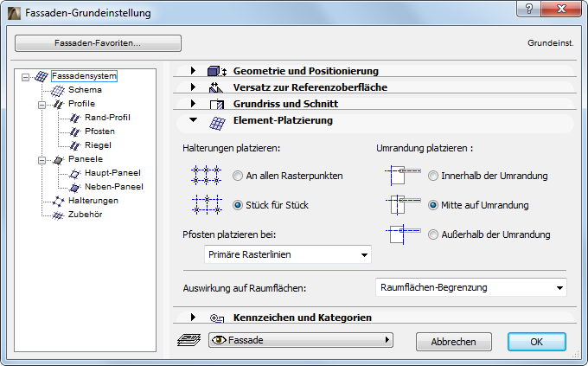Collapse the Fassadensystem tree node
Image resolution: width=588 pixels, height=366 pixels.
point(25,77)
